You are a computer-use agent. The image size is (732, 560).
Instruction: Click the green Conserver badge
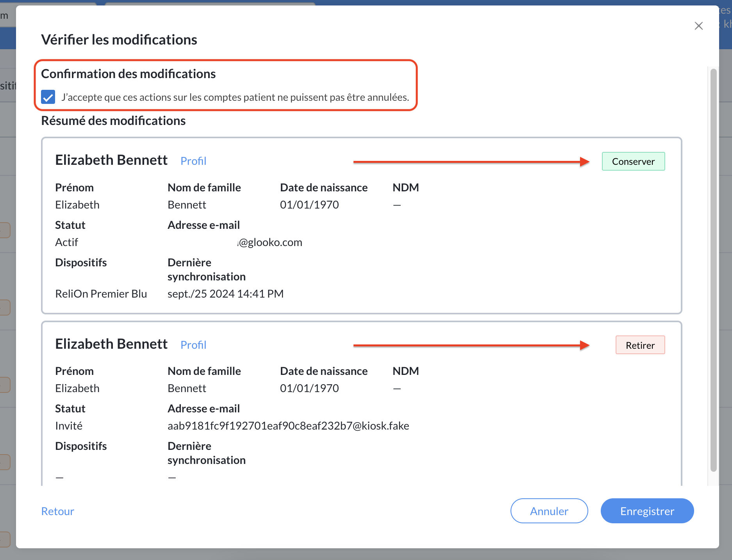click(x=633, y=161)
